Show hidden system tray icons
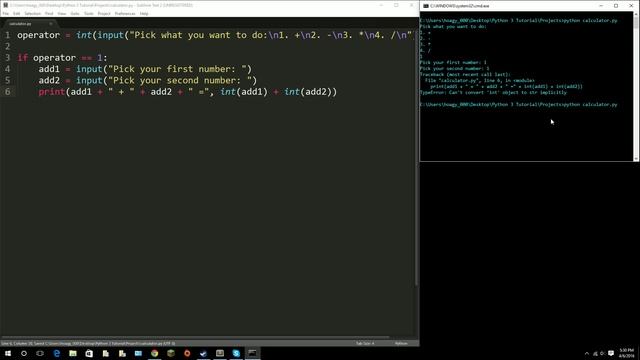640x360 pixels. point(587,353)
